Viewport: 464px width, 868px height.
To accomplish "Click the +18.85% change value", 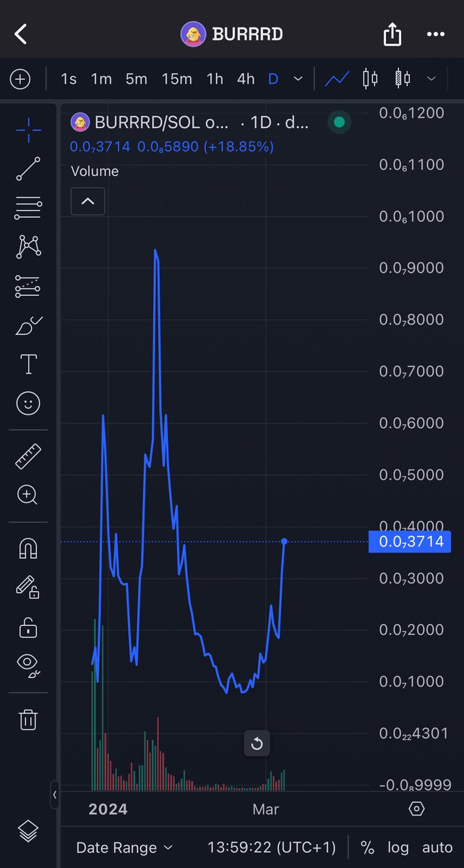I will 239,147.
